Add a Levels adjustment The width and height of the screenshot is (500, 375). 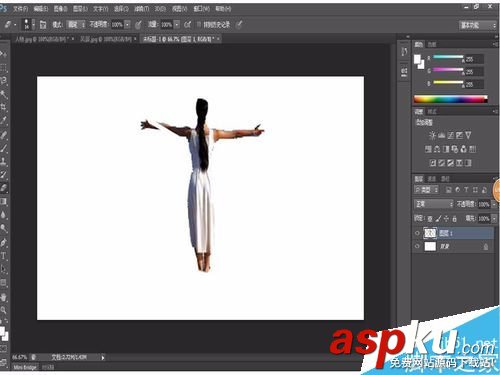pos(441,135)
